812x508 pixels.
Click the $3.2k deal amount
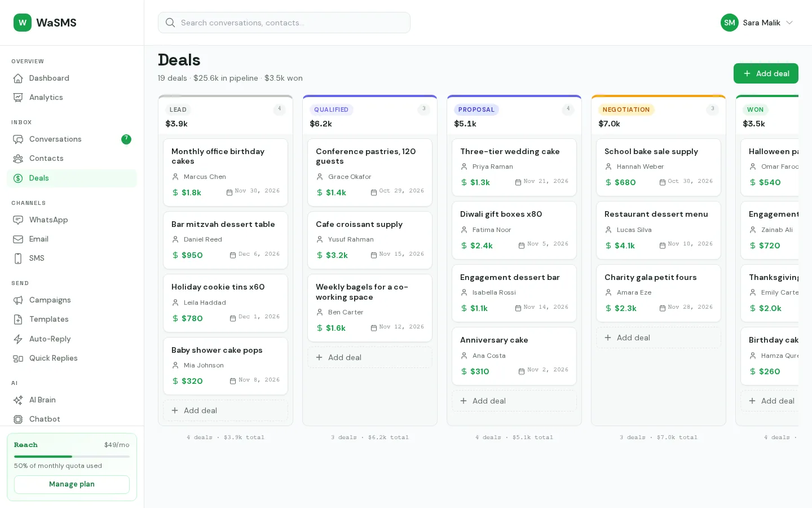332,255
